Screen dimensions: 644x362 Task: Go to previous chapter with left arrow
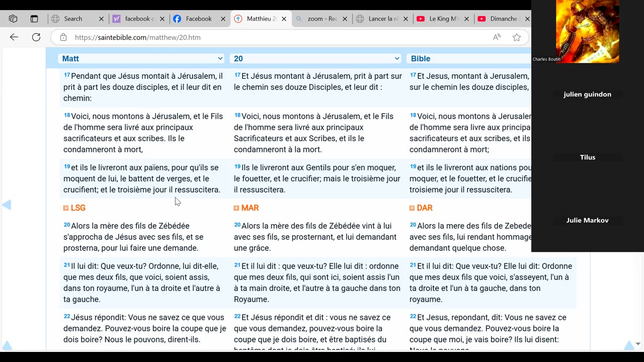click(x=7, y=205)
